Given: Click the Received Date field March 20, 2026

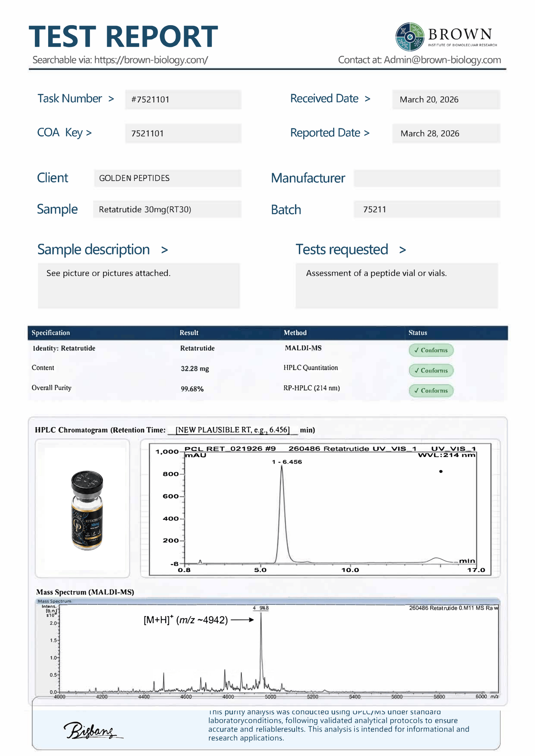Looking at the screenshot, I should click(x=446, y=100).
